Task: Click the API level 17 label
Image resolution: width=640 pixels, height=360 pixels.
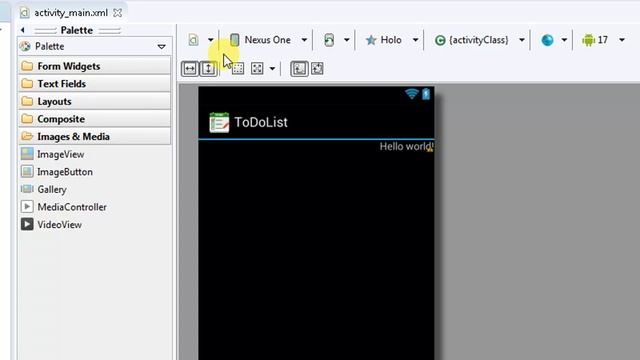Action: point(603,40)
